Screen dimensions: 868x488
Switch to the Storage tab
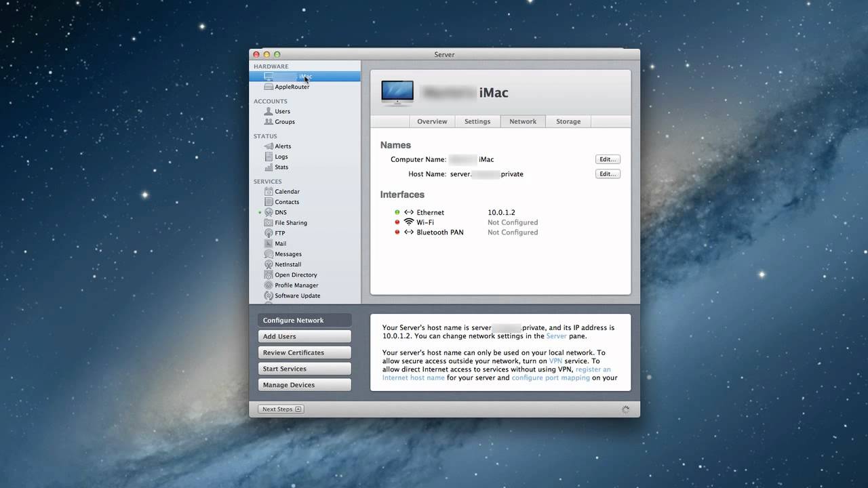pyautogui.click(x=568, y=121)
